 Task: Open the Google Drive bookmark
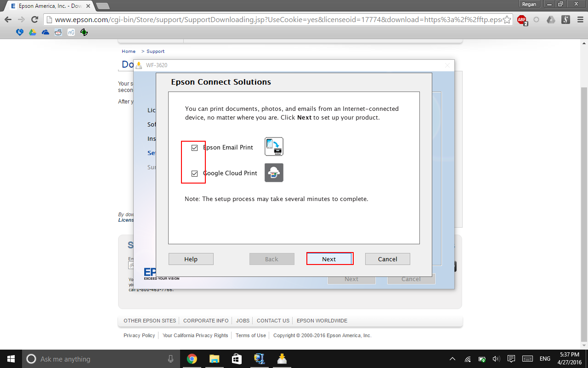click(32, 32)
